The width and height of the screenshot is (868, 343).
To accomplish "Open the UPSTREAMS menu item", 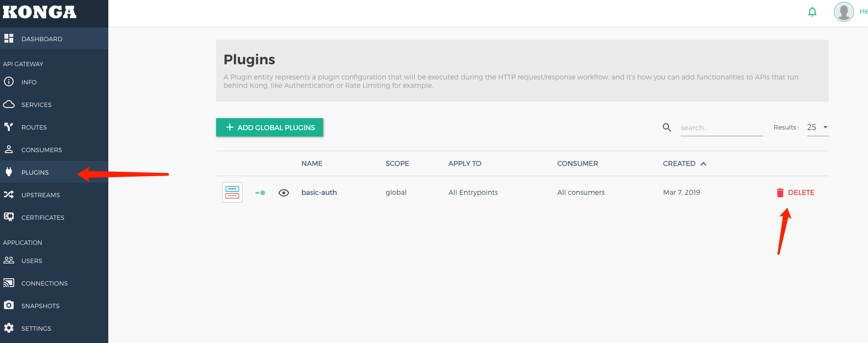I will coord(54,195).
